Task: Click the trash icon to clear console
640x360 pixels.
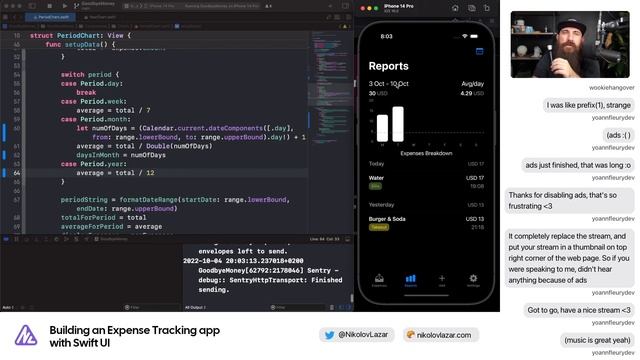Action: [x=332, y=307]
